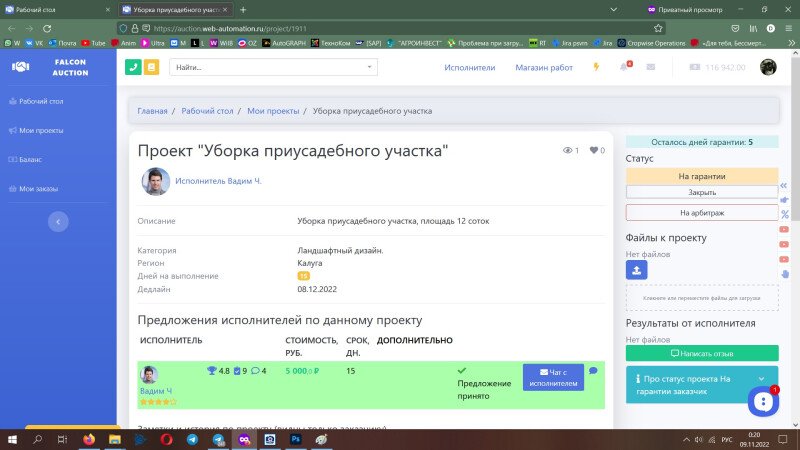Click the balance amount 116 942.00
This screenshot has height=450, width=800.
[725, 67]
